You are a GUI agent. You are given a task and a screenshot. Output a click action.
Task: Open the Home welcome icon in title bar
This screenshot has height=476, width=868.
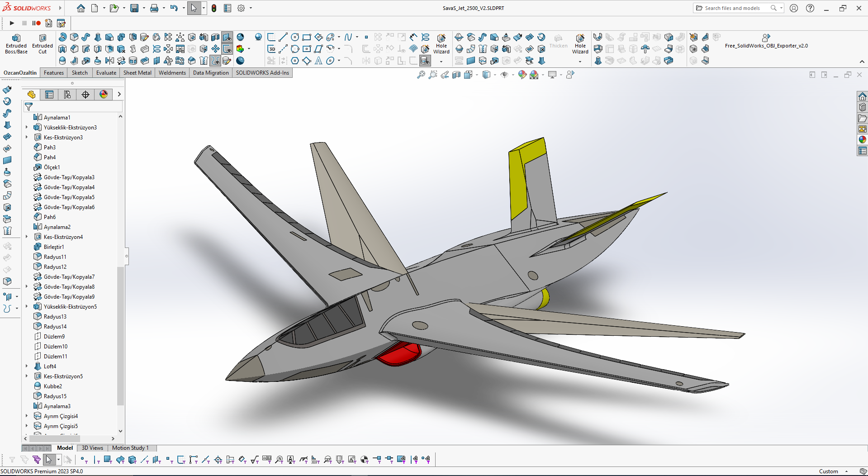(81, 8)
